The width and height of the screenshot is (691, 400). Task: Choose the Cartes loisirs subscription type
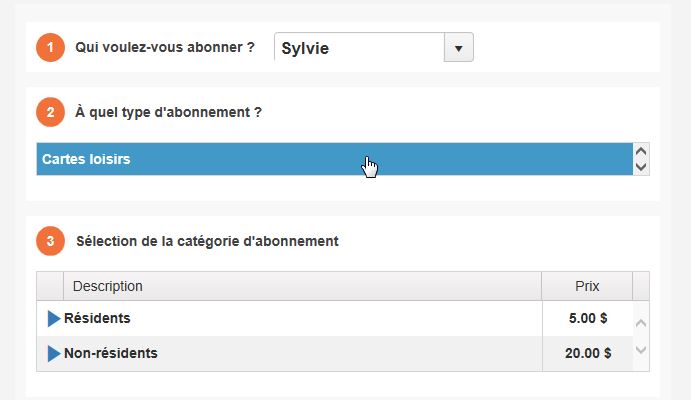(334, 159)
